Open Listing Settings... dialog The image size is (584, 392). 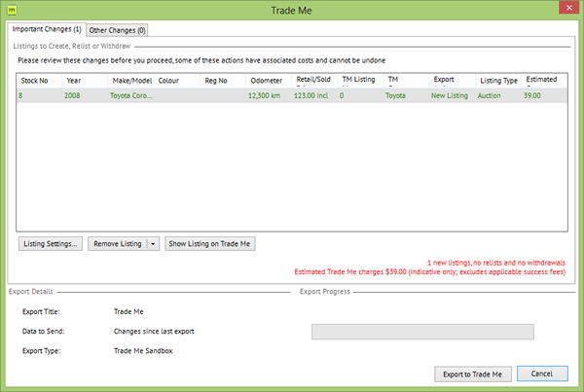coord(51,244)
